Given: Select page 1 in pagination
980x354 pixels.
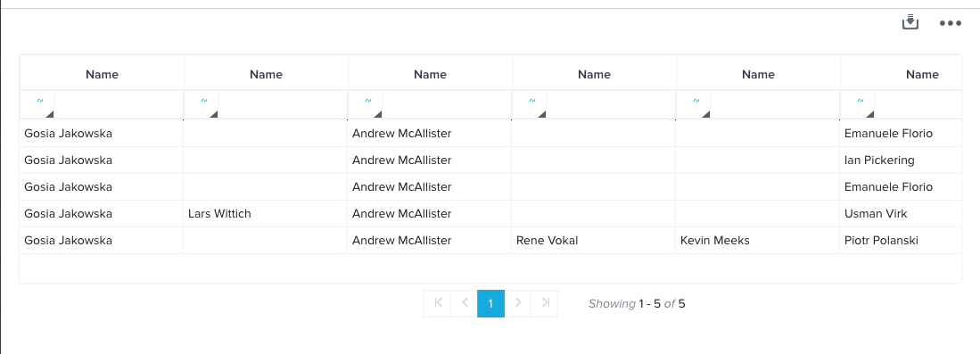Looking at the screenshot, I should [x=490, y=303].
